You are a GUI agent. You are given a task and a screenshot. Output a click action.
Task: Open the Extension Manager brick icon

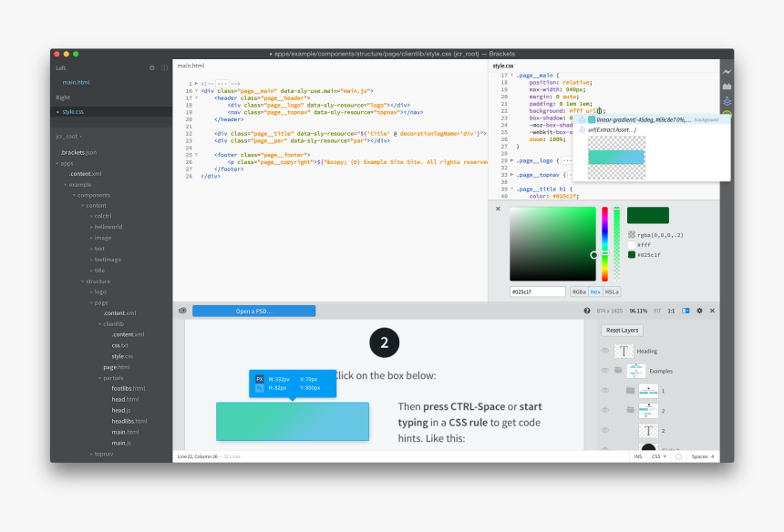coord(727,87)
